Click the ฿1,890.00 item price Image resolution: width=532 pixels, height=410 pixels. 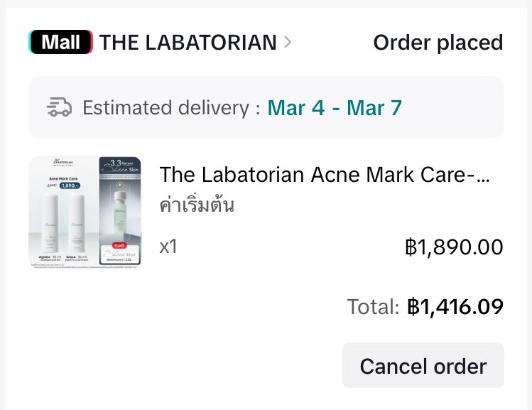455,247
